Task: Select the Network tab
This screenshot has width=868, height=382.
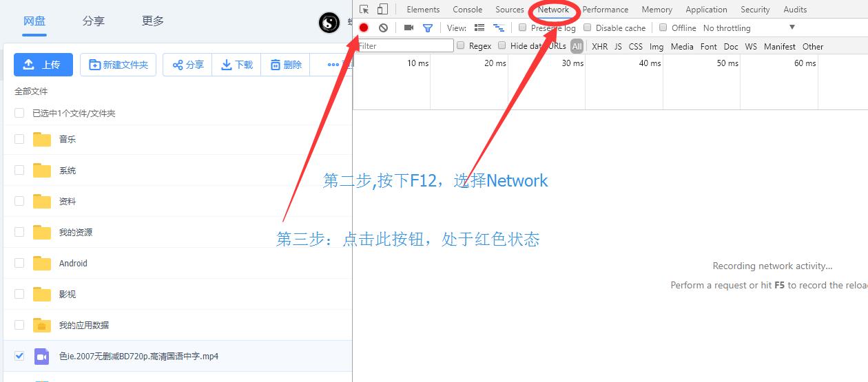Action: click(553, 10)
